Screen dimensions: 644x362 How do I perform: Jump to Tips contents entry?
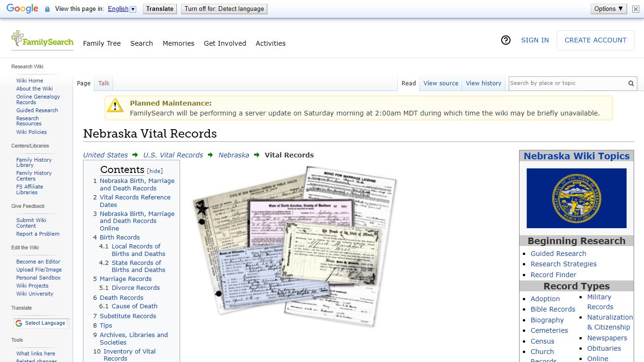pos(106,325)
